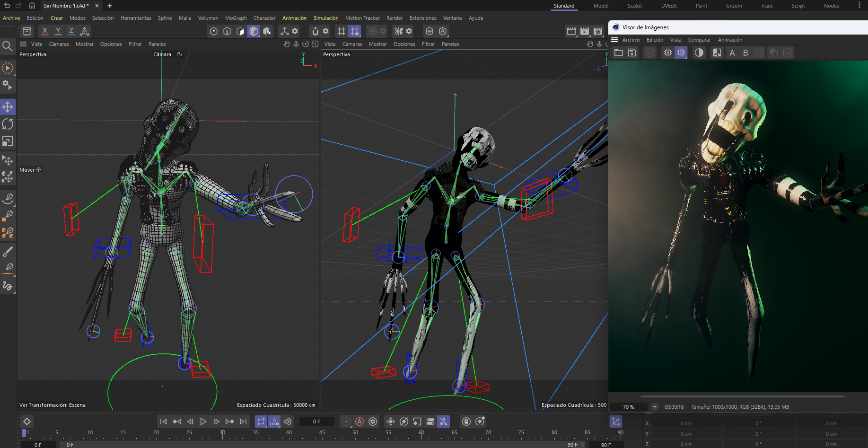The width and height of the screenshot is (868, 448).
Task: Click the autokeying button in timeline
Action: (359, 422)
